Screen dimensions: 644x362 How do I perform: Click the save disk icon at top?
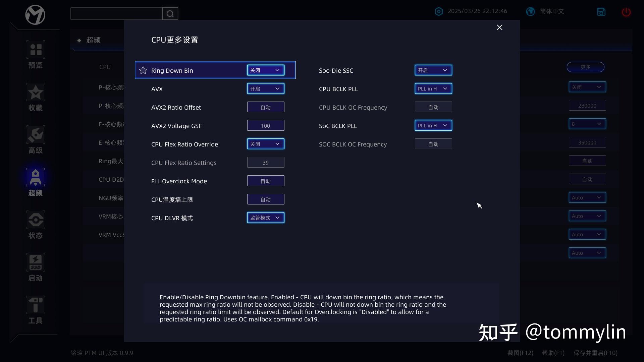point(601,12)
